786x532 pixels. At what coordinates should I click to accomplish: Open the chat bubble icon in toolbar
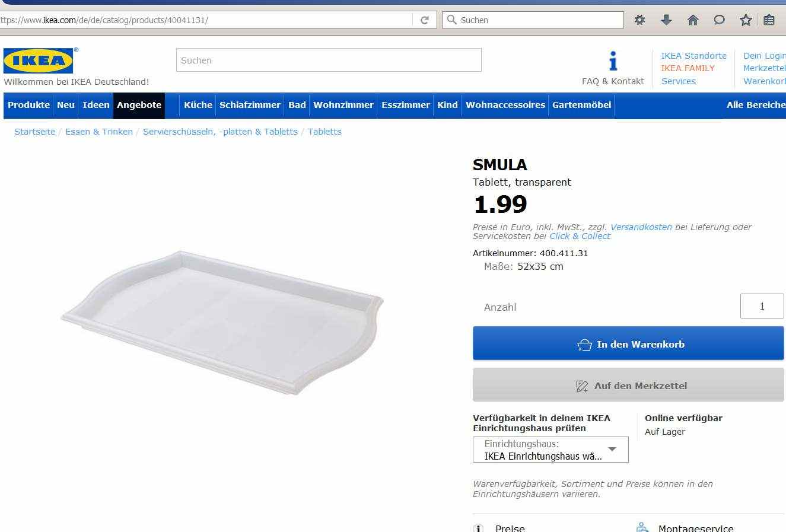tap(719, 20)
